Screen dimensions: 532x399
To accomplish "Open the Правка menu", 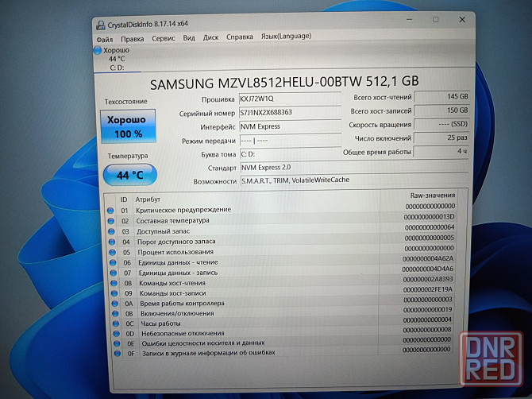I will pyautogui.click(x=133, y=39).
